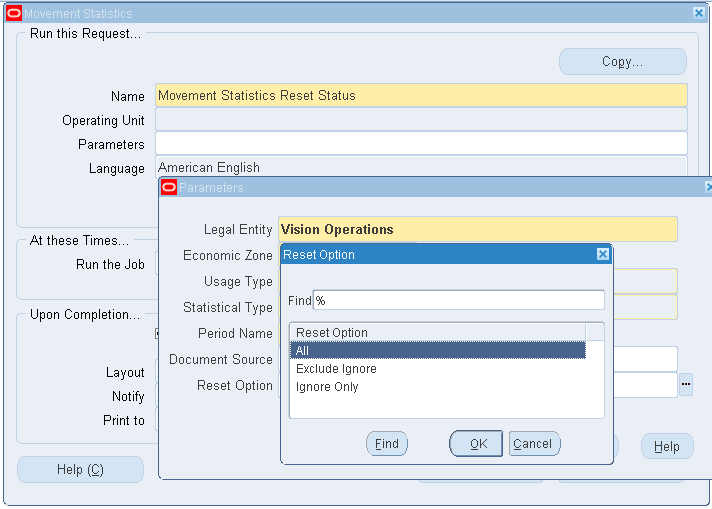Close the Movement Statistics window

[698, 13]
